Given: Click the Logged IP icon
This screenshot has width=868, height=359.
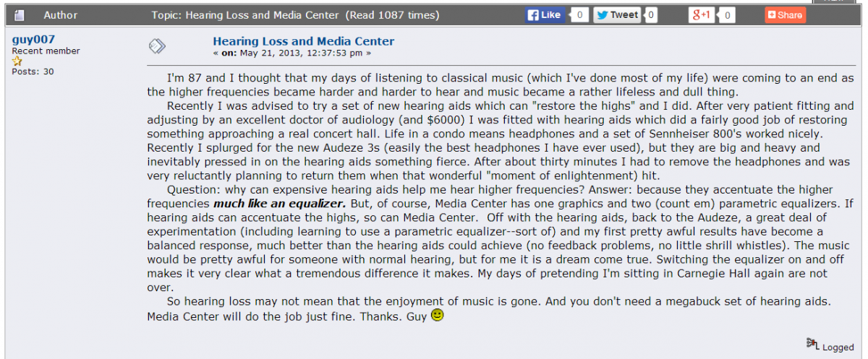Looking at the screenshot, I should pyautogui.click(x=813, y=344).
